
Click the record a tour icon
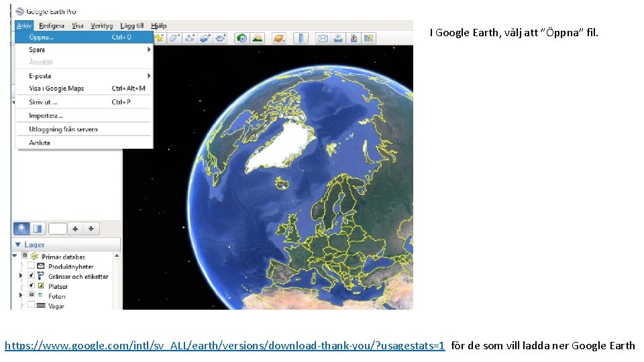click(221, 38)
